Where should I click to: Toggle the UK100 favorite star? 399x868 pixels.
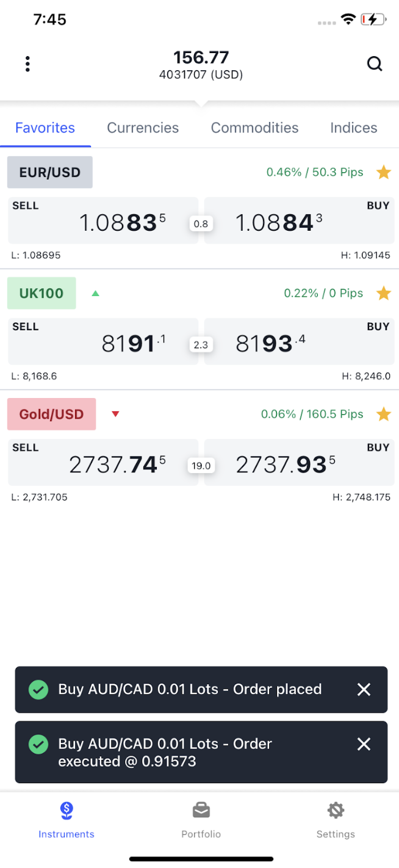click(383, 294)
